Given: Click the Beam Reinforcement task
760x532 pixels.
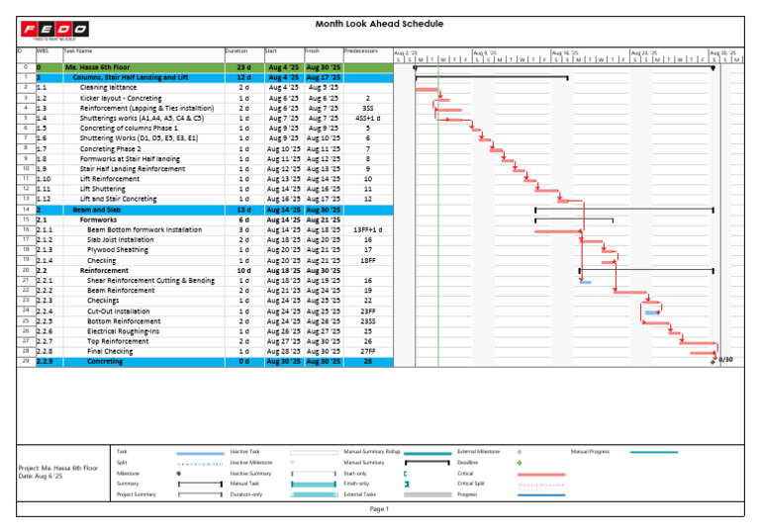Looking at the screenshot, I should tap(121, 291).
